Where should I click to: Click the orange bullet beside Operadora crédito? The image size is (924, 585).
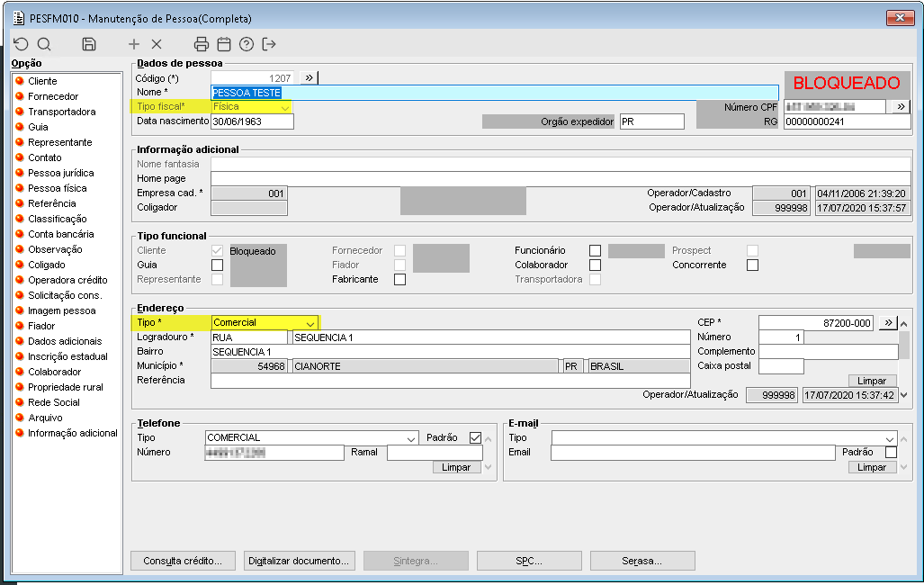[x=20, y=280]
